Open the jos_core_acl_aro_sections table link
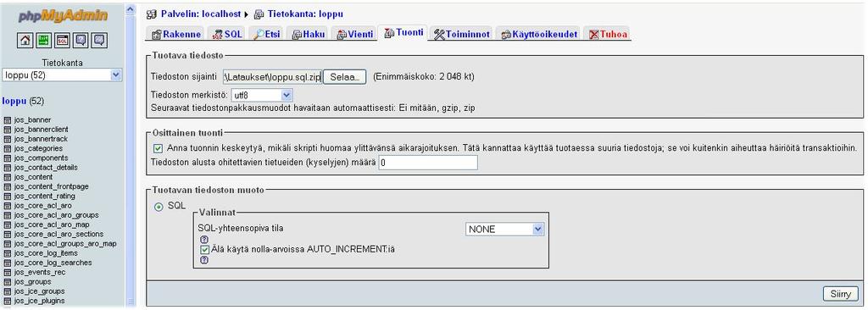868x310 pixels. [58, 234]
